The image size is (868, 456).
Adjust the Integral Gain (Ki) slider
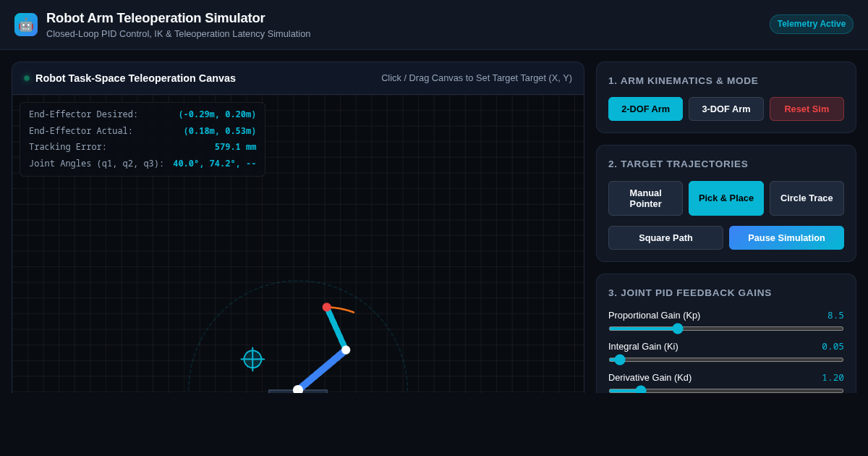click(726, 360)
